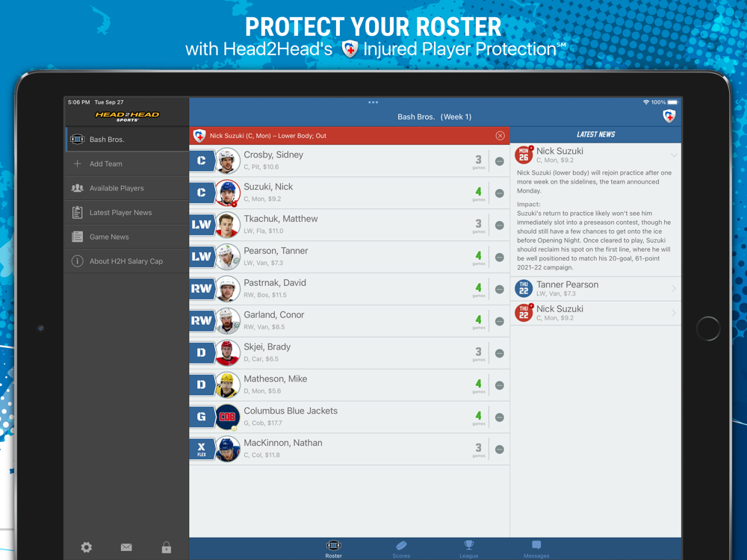Tap Thu 22 date badge for Tanner Pearson
747x560 pixels.
pos(524,288)
